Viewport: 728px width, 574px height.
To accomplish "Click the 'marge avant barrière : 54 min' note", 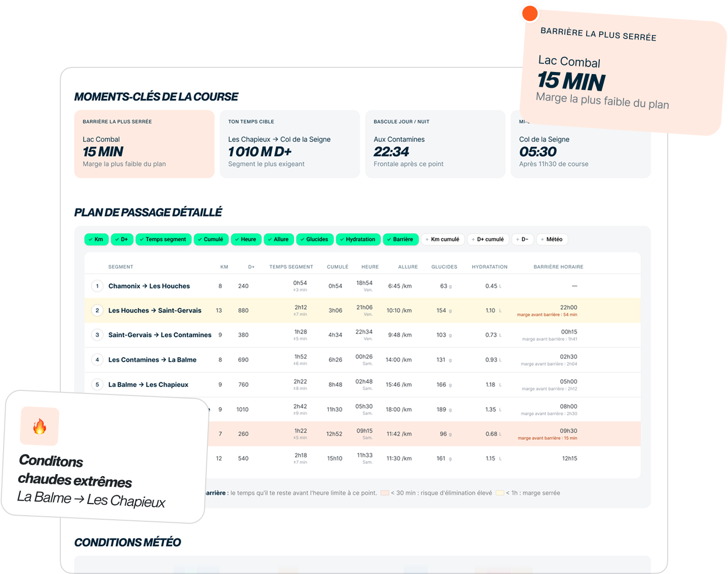I will click(x=547, y=315).
